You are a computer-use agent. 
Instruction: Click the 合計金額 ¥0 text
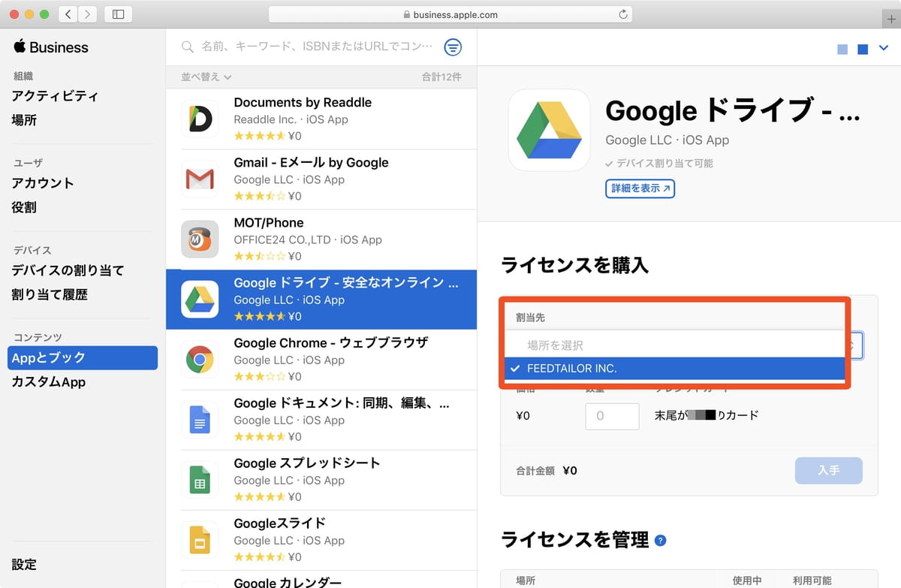(x=547, y=471)
